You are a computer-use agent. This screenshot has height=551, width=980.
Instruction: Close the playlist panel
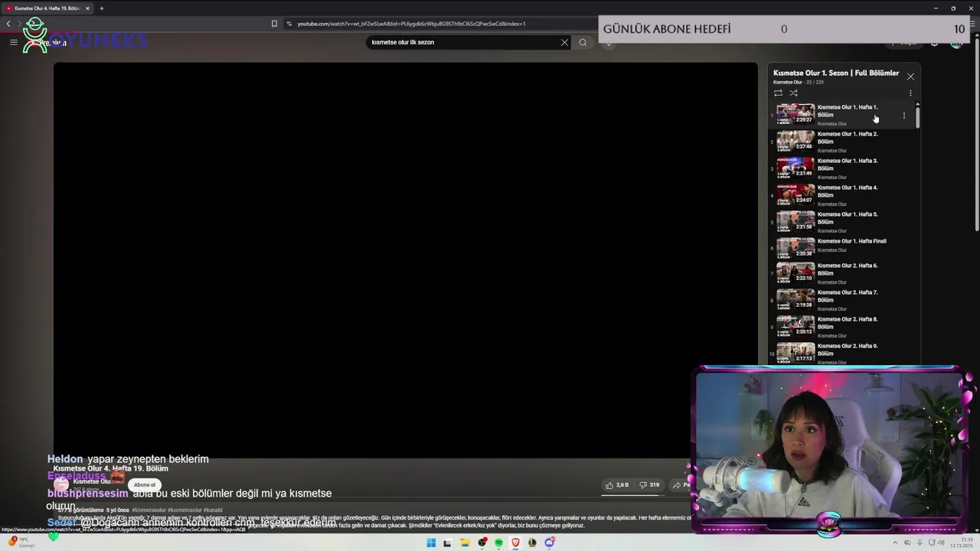(910, 77)
